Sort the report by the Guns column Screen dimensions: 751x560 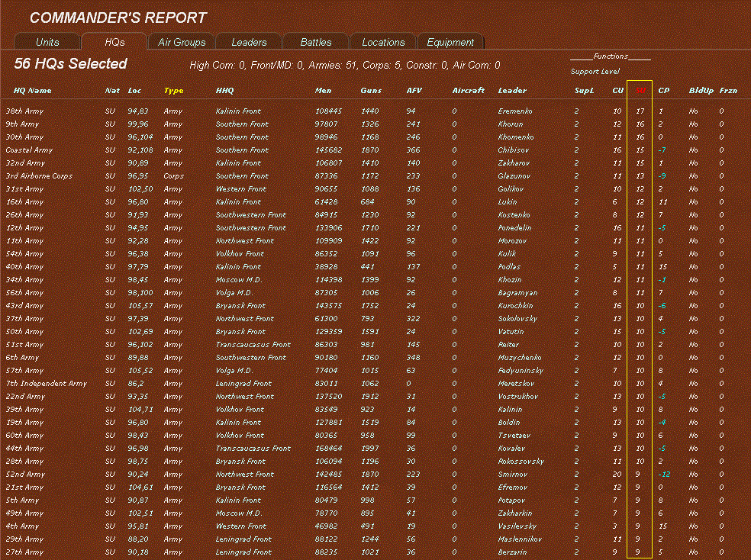click(x=370, y=90)
